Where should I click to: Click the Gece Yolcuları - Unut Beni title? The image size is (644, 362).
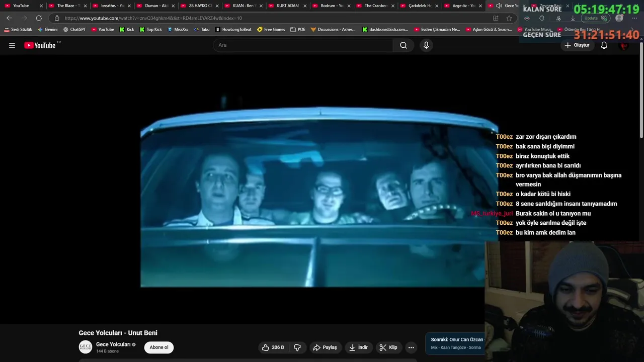pos(118,333)
